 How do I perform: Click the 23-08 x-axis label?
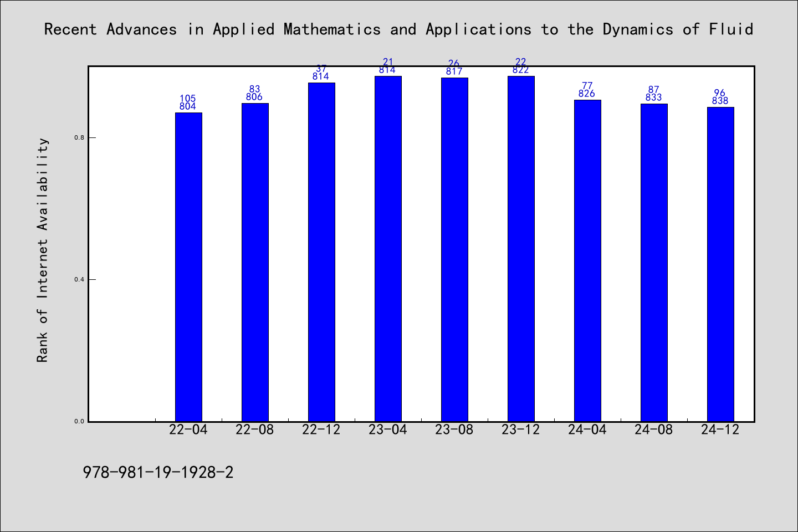pos(454,429)
